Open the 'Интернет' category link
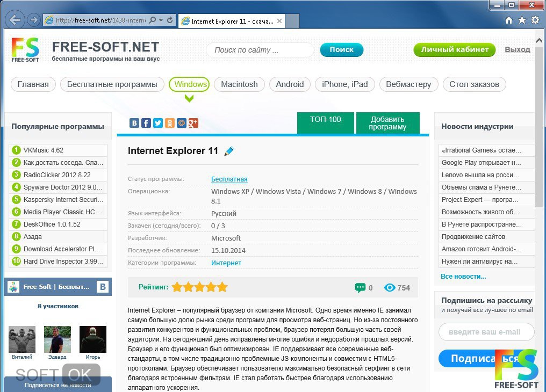Viewport: 546px width, 392px height. 226,263
